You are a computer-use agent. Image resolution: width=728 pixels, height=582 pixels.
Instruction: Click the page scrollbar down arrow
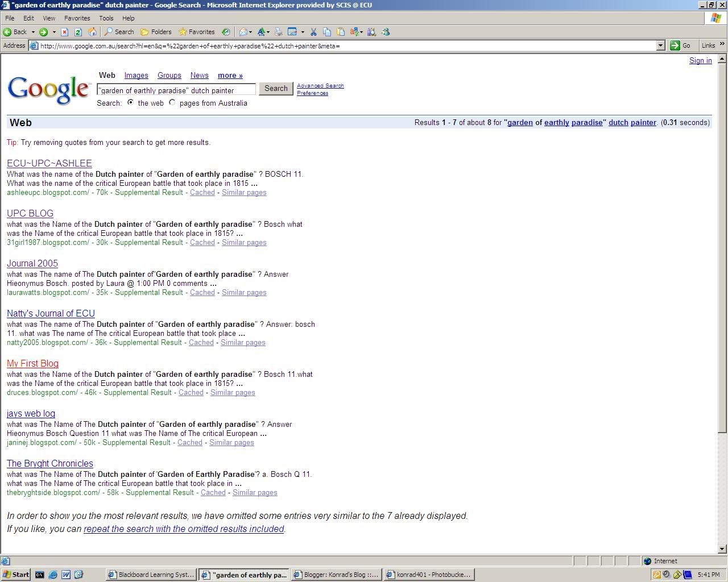coord(722,549)
